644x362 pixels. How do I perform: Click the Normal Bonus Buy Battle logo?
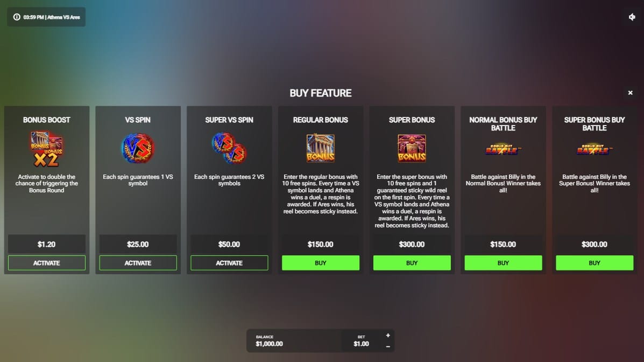503,149
